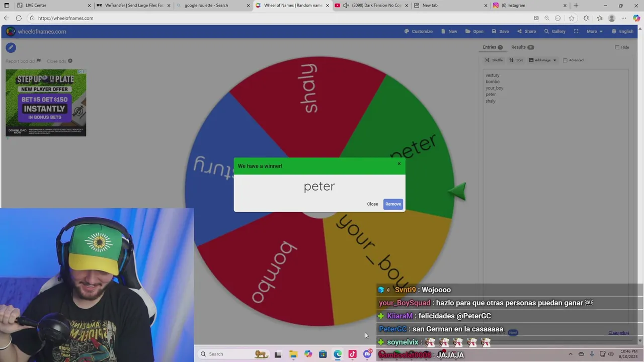Click the wheelofnames.com logo
644x362 pixels.
(36, 32)
